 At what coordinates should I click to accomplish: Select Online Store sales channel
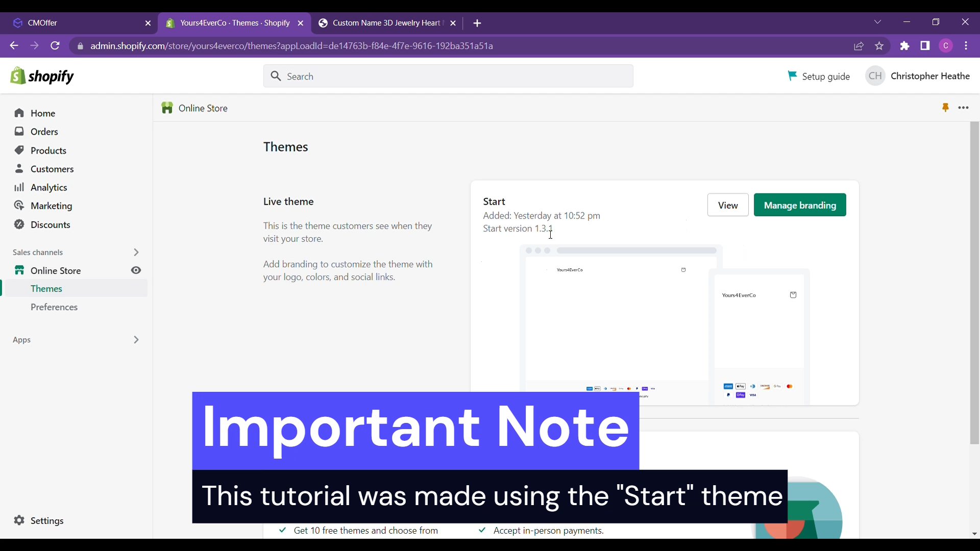(56, 270)
